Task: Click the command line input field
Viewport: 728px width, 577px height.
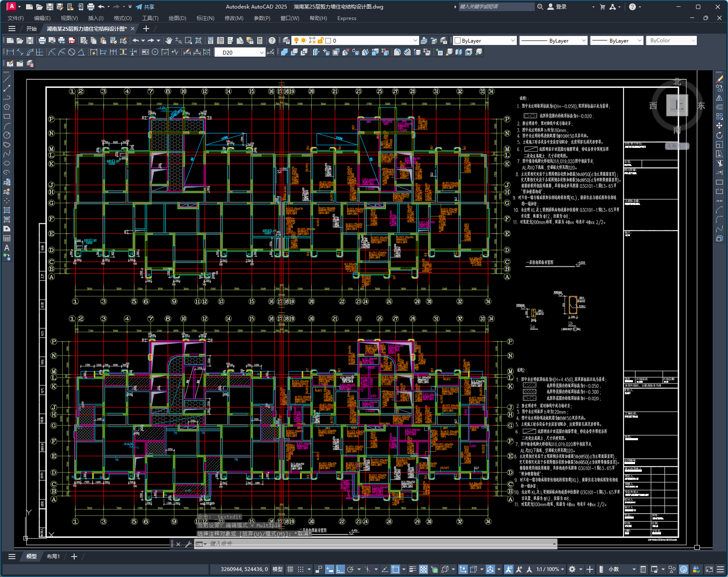Action: tap(375, 544)
